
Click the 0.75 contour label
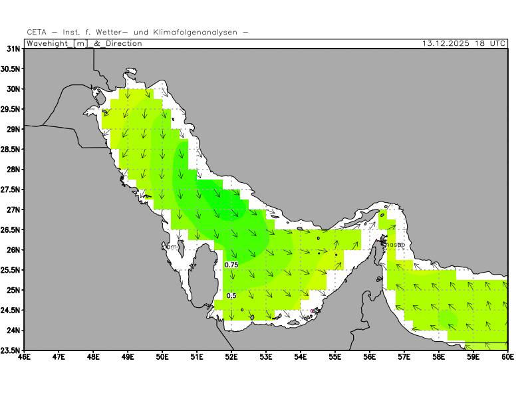pyautogui.click(x=231, y=265)
